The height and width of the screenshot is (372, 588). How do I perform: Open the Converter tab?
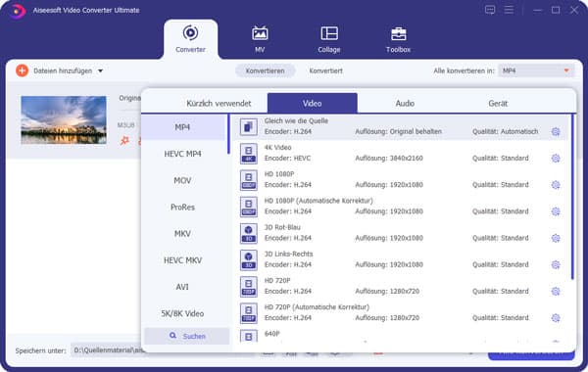tap(190, 39)
